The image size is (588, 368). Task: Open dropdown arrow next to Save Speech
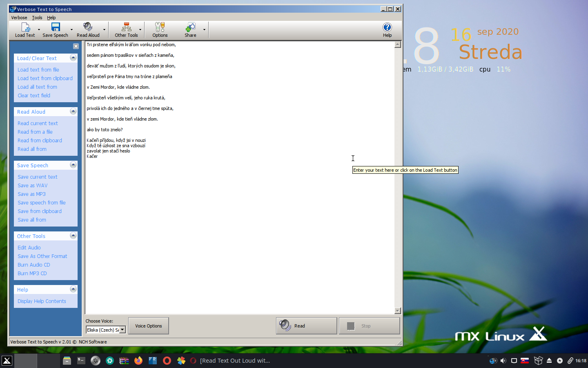point(71,30)
